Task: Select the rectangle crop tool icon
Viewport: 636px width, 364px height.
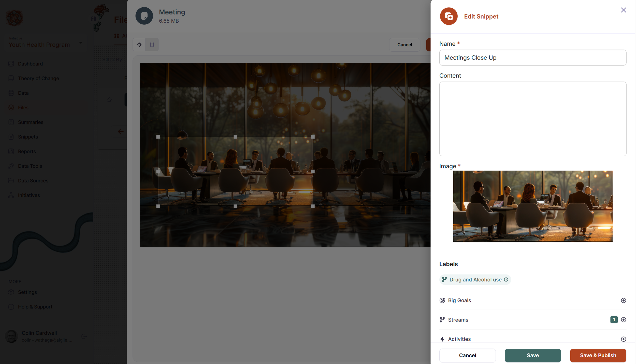Action: pos(152,45)
